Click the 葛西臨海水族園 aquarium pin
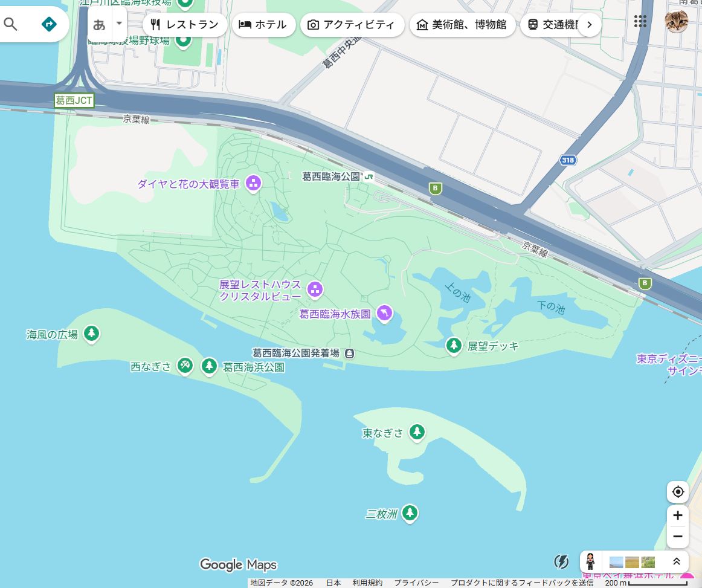Viewport: 702px width, 588px height. click(x=385, y=313)
